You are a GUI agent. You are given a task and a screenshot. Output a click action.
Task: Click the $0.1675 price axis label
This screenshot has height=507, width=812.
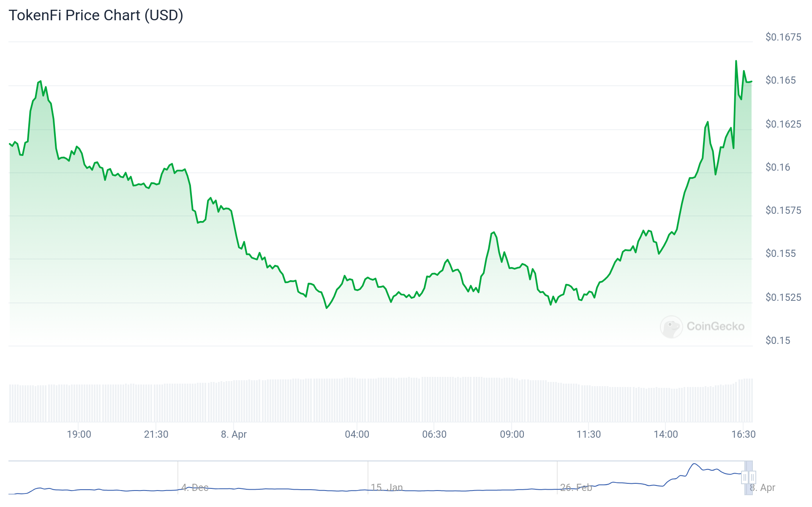783,37
